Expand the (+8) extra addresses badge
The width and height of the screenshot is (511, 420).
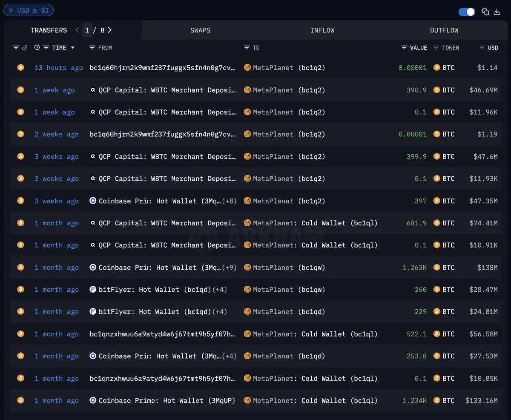[x=229, y=201]
